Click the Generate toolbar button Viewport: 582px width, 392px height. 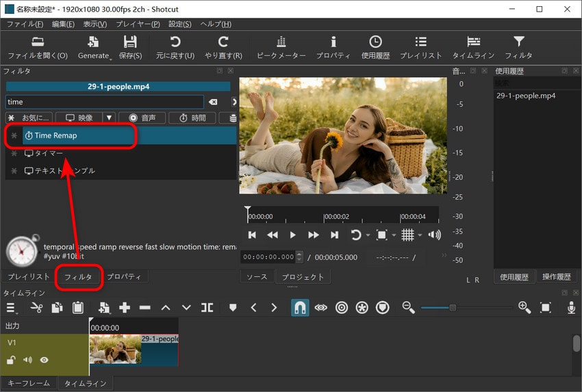(93, 47)
